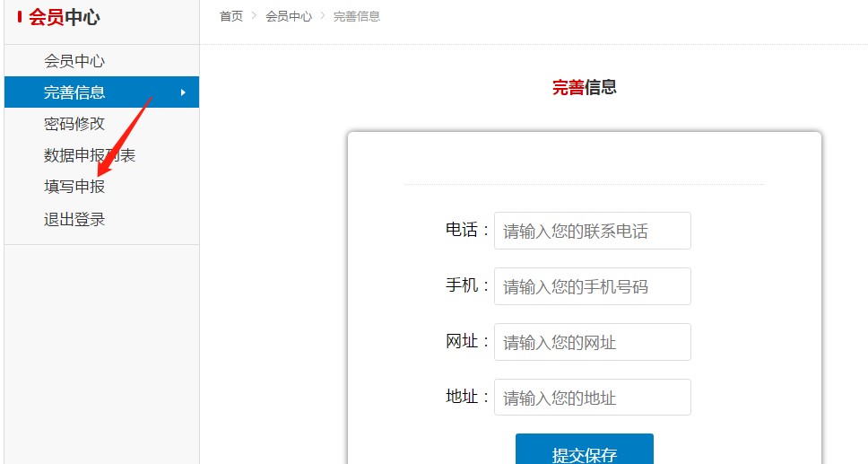Click the white arrow on highlighted 完善信息 item
868x464 pixels.
click(183, 92)
